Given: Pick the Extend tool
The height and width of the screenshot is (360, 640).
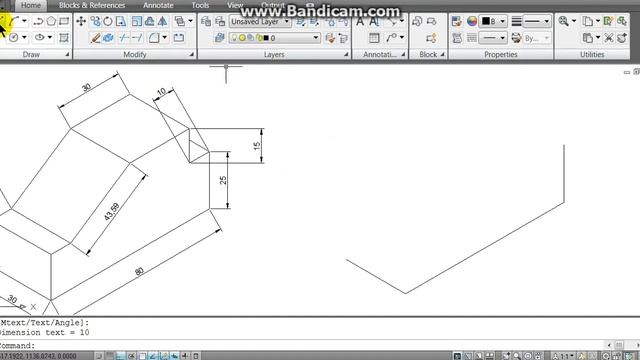Looking at the screenshot, I should coord(137,38).
